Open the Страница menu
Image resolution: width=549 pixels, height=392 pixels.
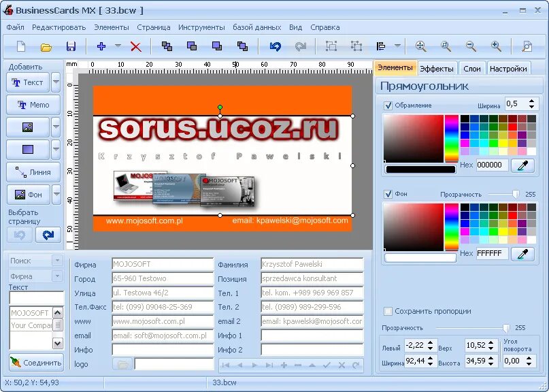153,27
